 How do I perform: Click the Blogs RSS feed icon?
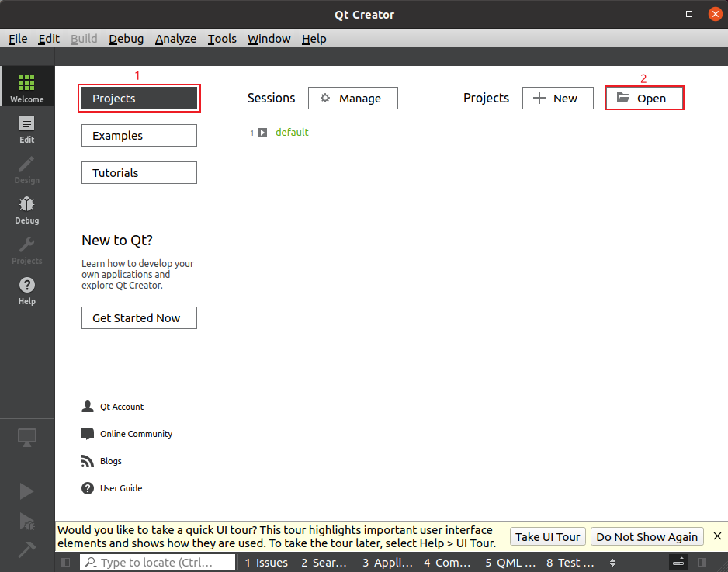(87, 461)
